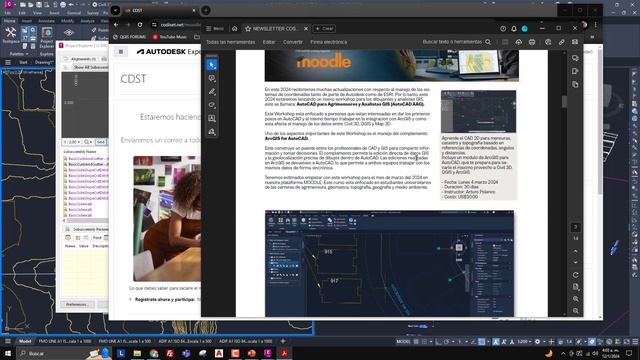
Task: Toggle the MODEL space button in status bar
Action: [x=403, y=342]
